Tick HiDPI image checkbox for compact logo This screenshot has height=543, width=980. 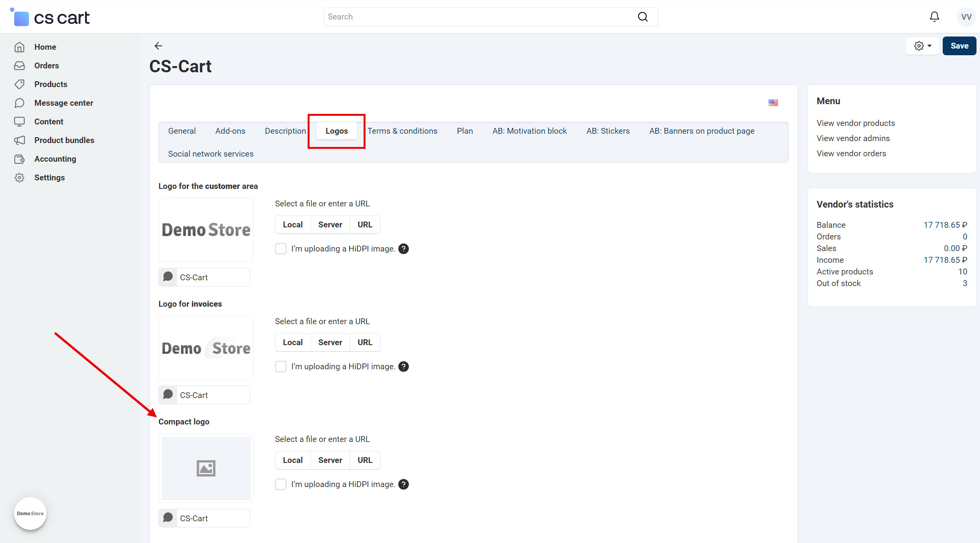(x=280, y=484)
